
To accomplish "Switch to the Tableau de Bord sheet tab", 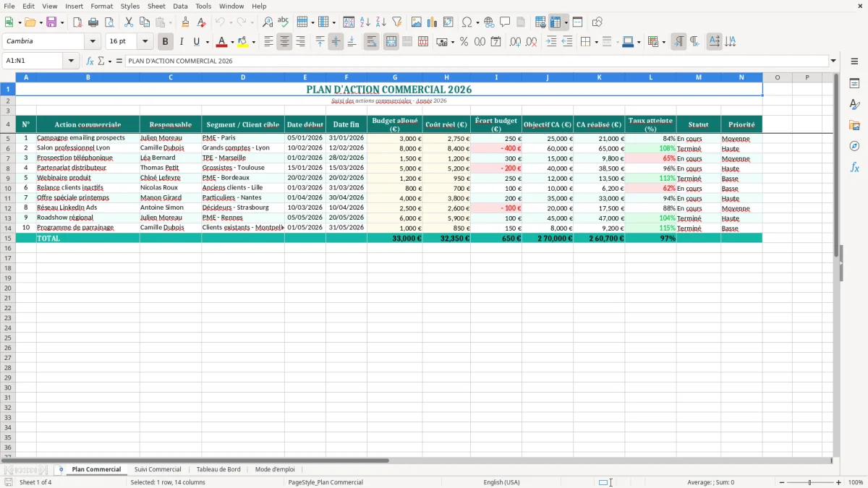I will [218, 469].
